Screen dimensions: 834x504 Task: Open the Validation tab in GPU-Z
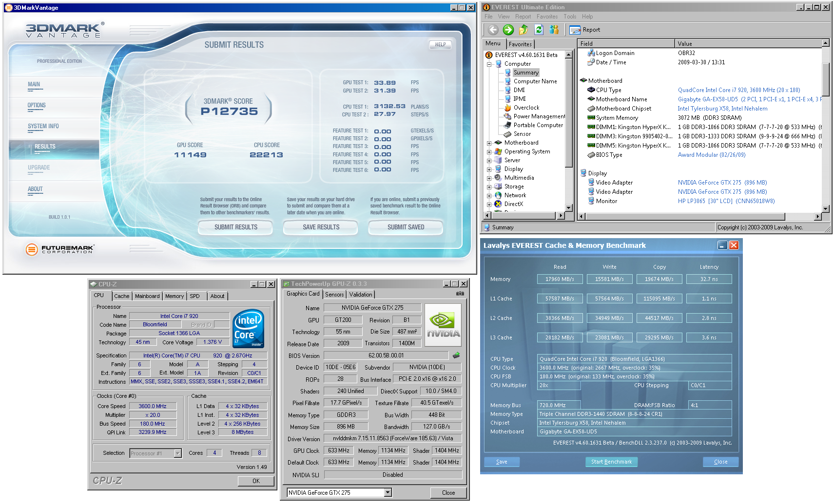pos(361,295)
